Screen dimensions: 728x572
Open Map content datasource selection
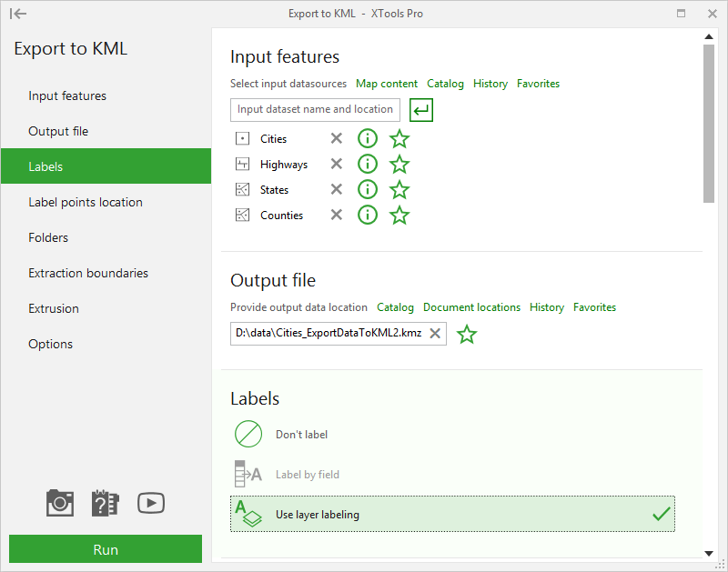[387, 83]
